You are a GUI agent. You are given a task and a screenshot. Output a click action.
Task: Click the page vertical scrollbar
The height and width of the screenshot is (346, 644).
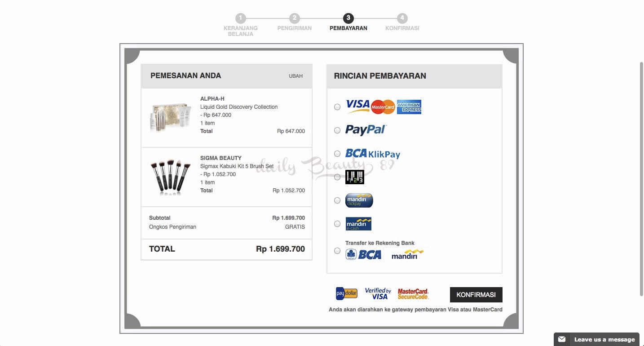click(x=641, y=179)
